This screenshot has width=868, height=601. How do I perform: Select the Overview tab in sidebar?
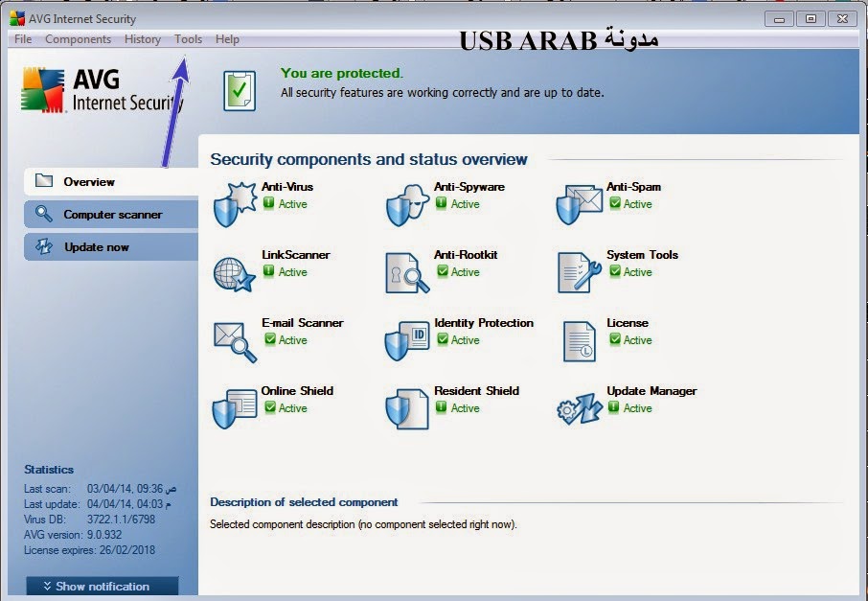[x=111, y=182]
